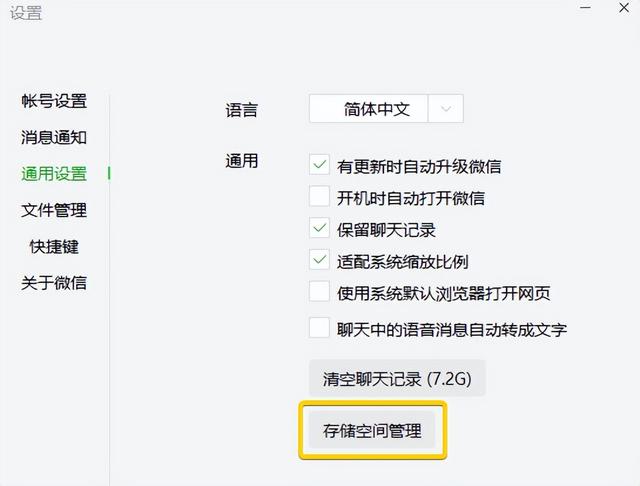
Task: Uncheck 保留聊天记录 option
Action: coord(320,229)
